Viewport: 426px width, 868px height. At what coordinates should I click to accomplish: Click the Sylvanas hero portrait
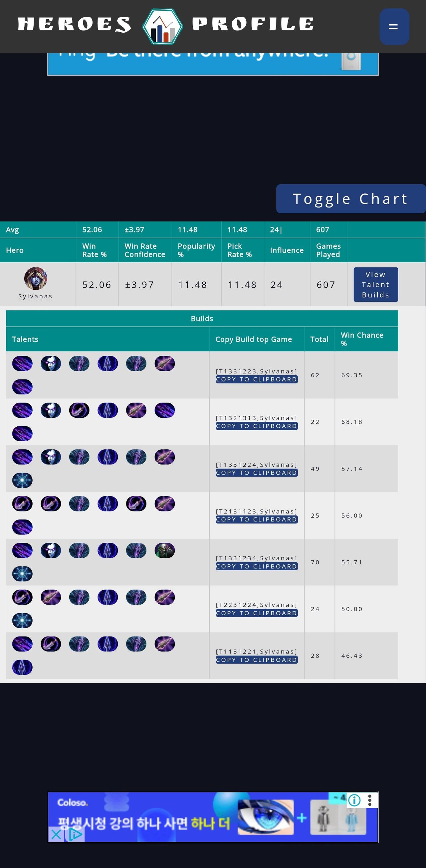point(35,279)
